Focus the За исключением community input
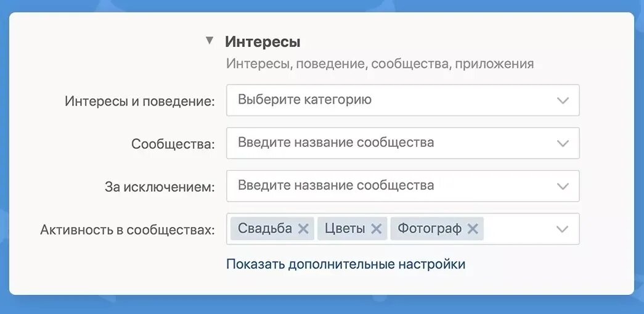The height and width of the screenshot is (314, 644). (403, 186)
